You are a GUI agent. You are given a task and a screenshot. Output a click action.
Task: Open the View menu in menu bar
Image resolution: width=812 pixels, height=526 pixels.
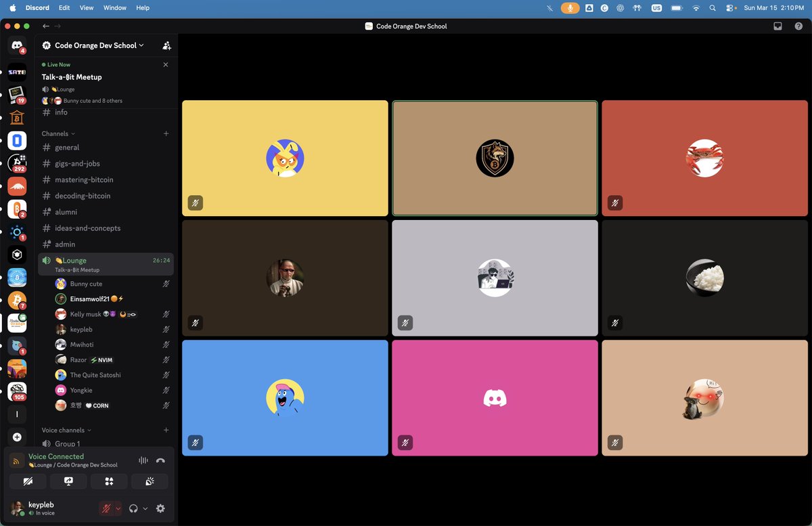(x=87, y=8)
